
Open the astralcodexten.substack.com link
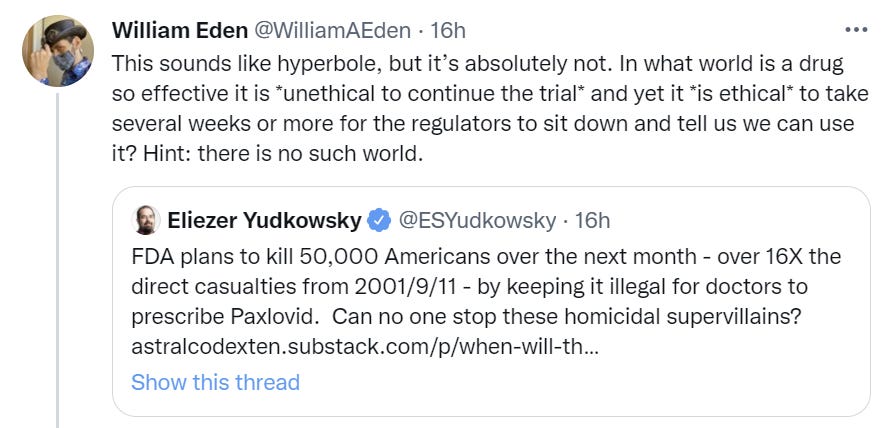click(365, 349)
